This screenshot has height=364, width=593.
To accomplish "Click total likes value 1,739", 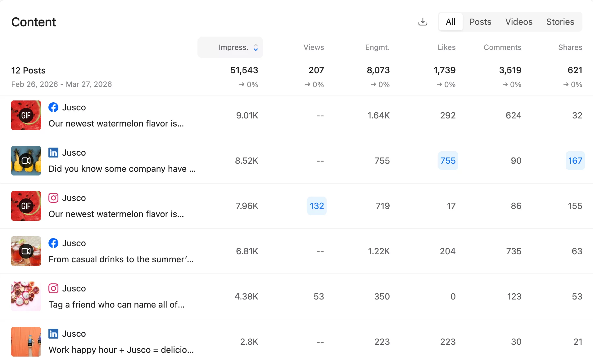I will (444, 70).
